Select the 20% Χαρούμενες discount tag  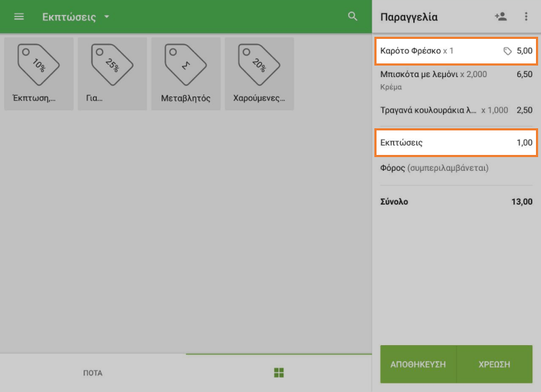pyautogui.click(x=260, y=73)
